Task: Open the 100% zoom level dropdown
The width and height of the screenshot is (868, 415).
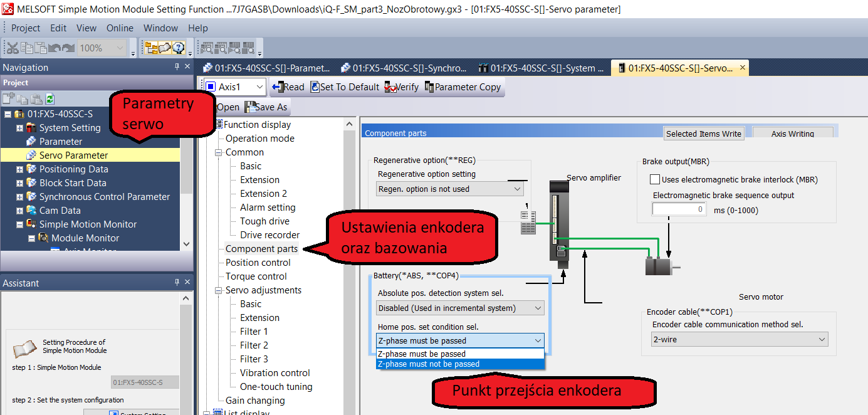Action: [x=120, y=48]
